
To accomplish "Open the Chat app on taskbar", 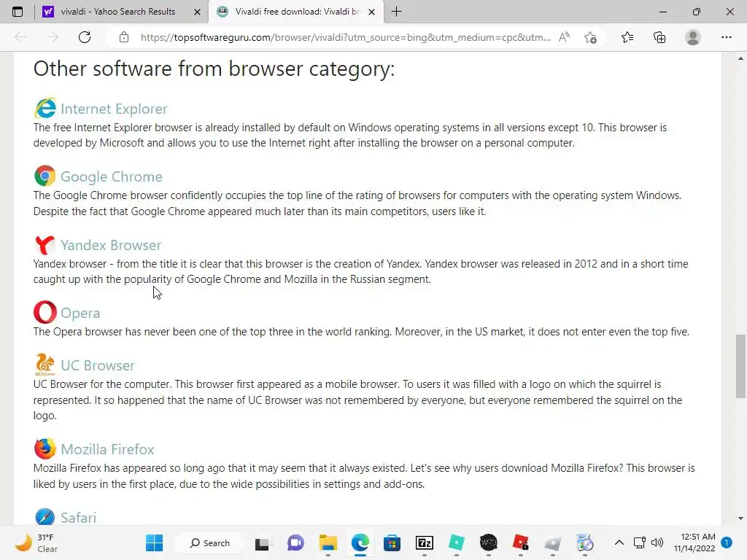I will tap(295, 542).
